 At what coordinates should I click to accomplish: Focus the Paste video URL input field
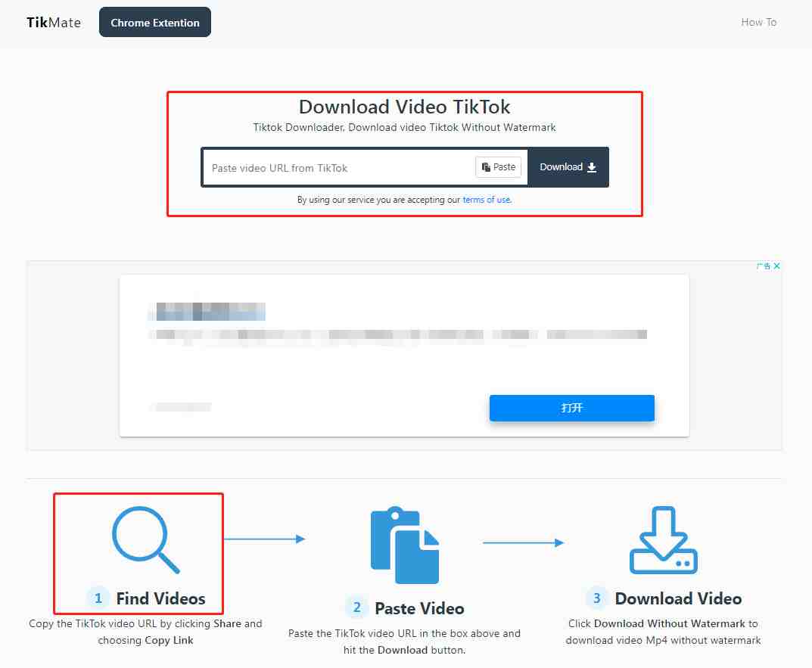click(x=339, y=168)
